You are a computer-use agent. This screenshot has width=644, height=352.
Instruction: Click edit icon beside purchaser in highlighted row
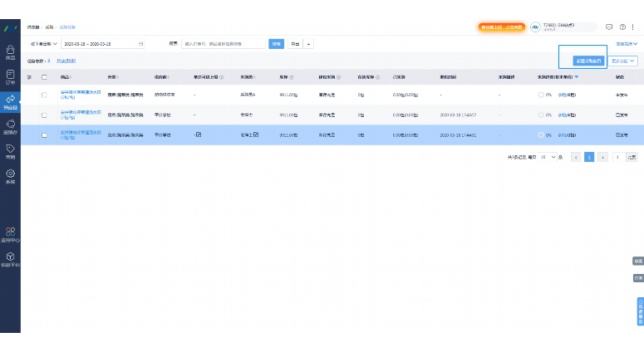coord(256,134)
